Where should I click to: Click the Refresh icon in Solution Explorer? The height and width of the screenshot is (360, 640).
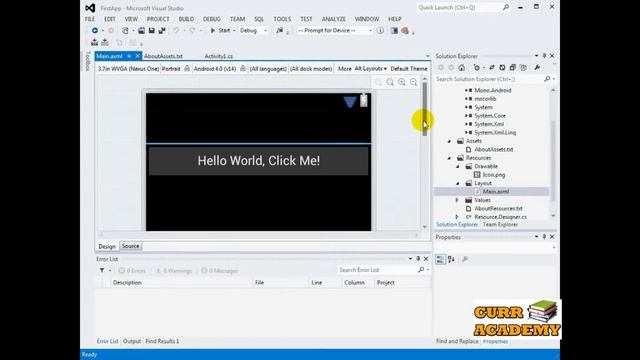502,68
